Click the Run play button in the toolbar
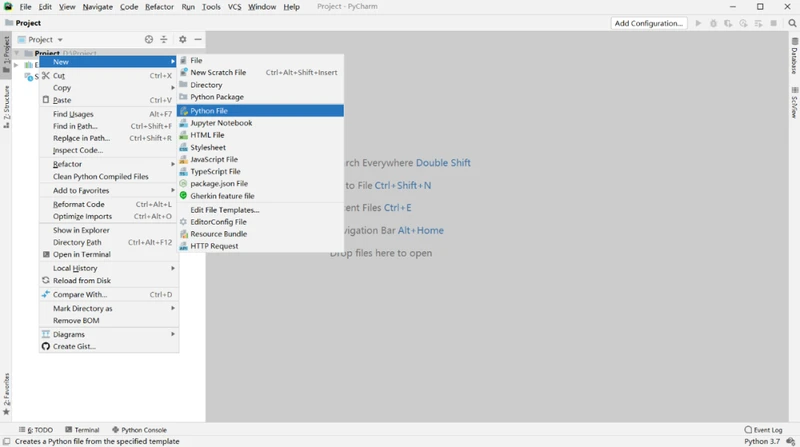Viewport: 800px width, 447px height. click(698, 23)
